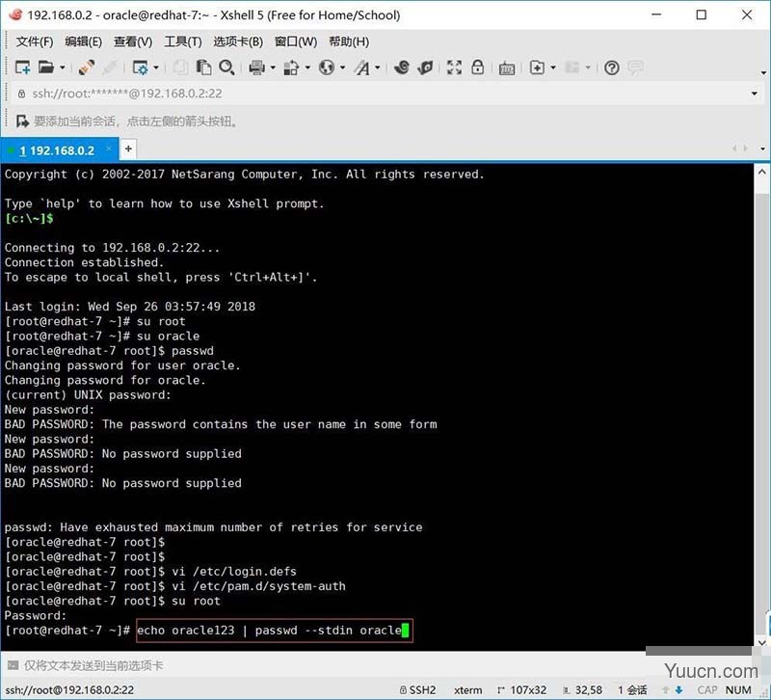Click the greyed Copy toolbar icon
Viewport: 771px width, 700px height.
click(180, 67)
